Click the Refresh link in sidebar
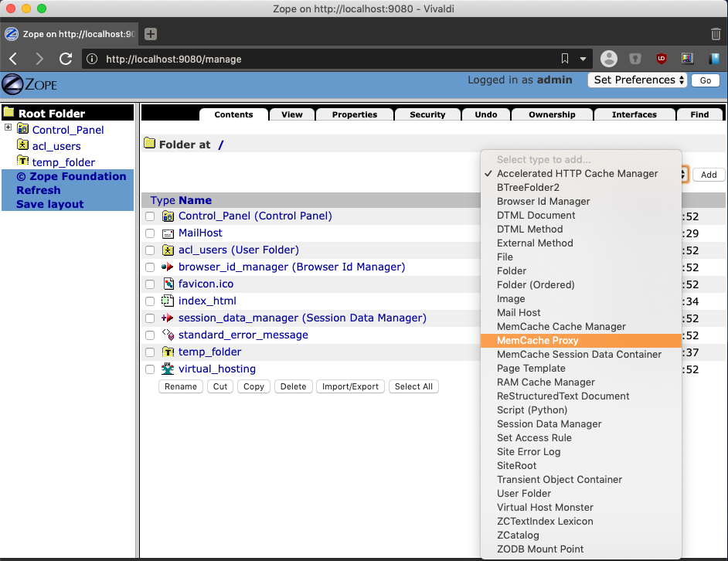This screenshot has width=728, height=561. (38, 190)
